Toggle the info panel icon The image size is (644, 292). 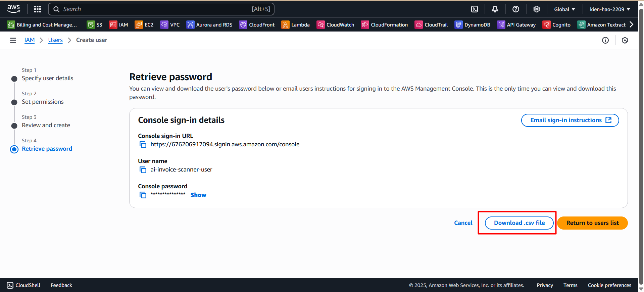click(605, 40)
